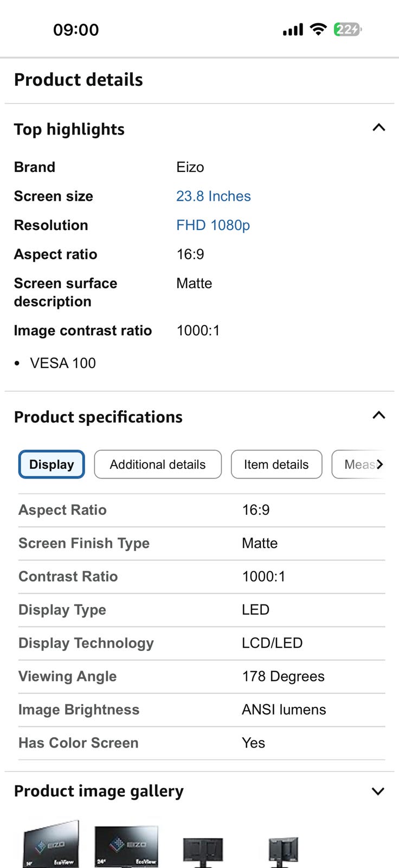This screenshot has height=868, width=399.
Task: Tap the 09:00 clock in status bar
Action: pyautogui.click(x=76, y=30)
